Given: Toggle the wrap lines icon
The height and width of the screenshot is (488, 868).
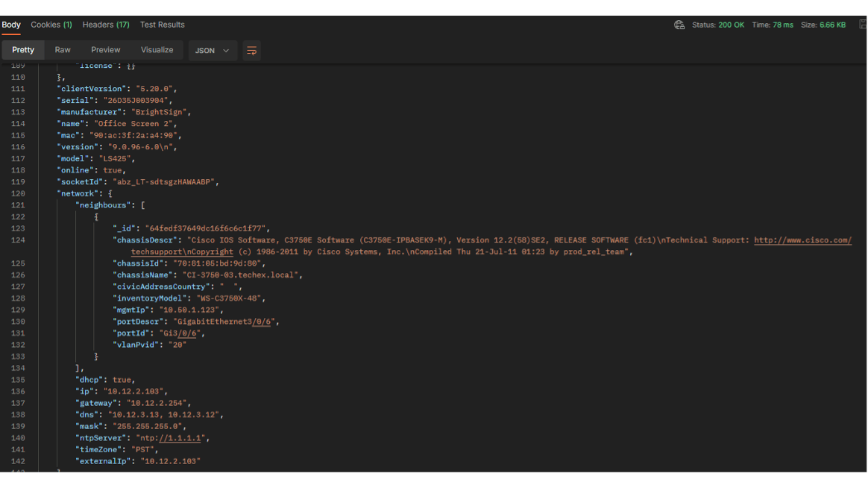Looking at the screenshot, I should pyautogui.click(x=251, y=51).
